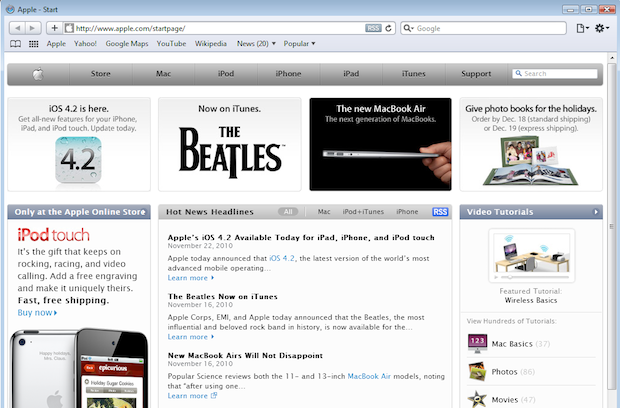Open the Beatles on iTunes promo

(230, 144)
